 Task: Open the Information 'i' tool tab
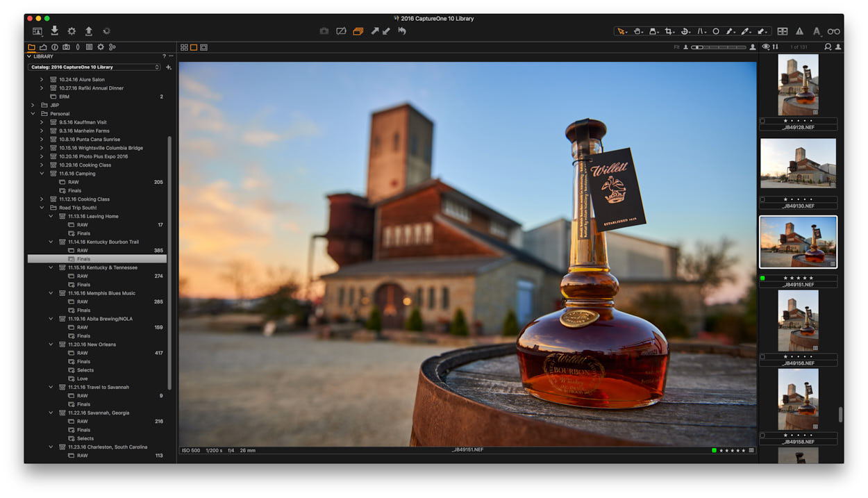point(55,47)
